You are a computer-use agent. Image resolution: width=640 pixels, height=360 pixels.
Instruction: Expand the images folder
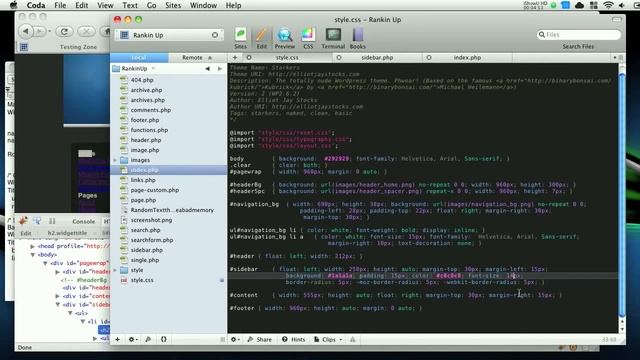(115, 160)
